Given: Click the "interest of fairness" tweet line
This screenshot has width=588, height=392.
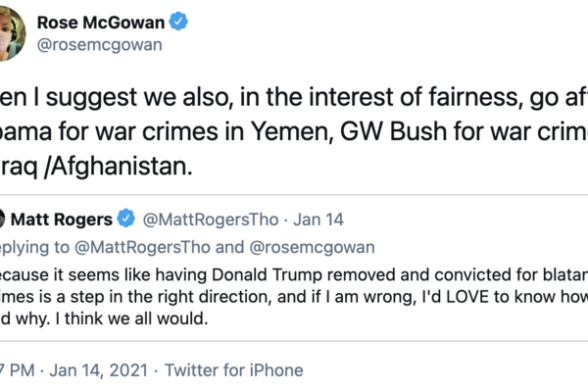Looking at the screenshot, I should tap(294, 96).
